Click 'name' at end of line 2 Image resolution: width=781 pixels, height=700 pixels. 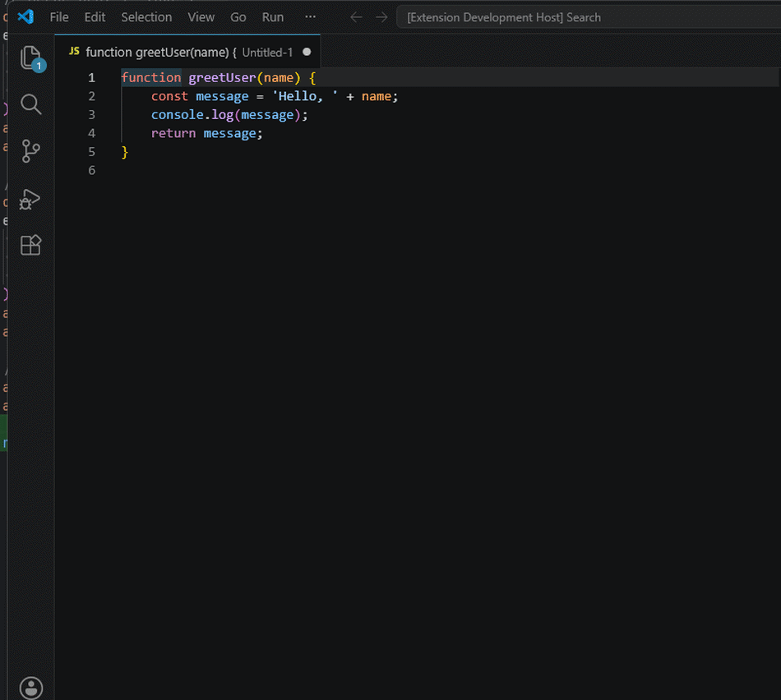pos(377,96)
